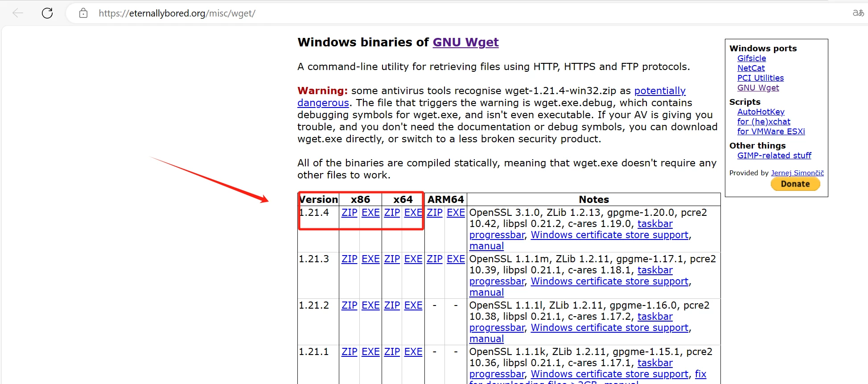Screen dimensions: 868x384
Task: Open 'potentially dangerous' warning link
Action: (659, 91)
